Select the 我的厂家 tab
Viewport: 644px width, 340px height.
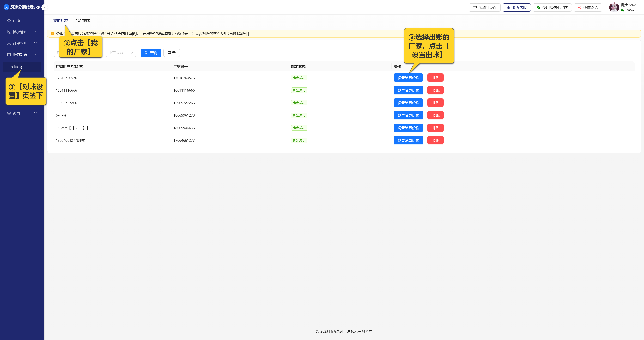click(x=60, y=21)
